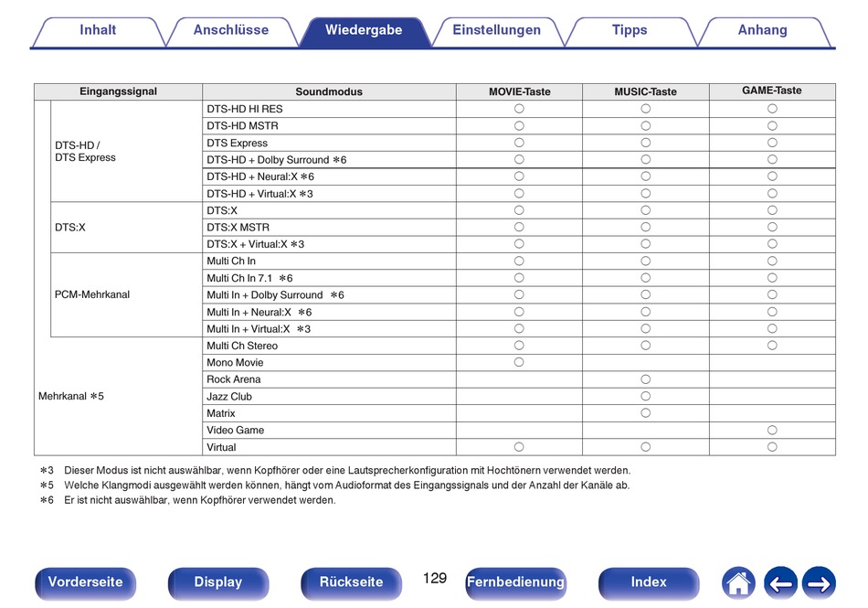Image resolution: width=868 pixels, height=608 pixels.
Task: Click the Matrix sound mode cell
Action: pos(329,413)
